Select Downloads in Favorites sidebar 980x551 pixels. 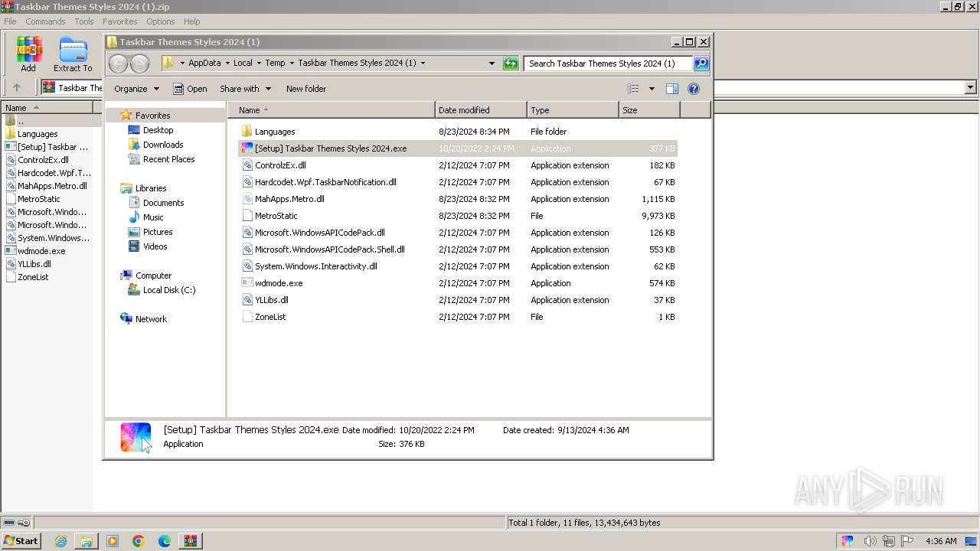(162, 145)
